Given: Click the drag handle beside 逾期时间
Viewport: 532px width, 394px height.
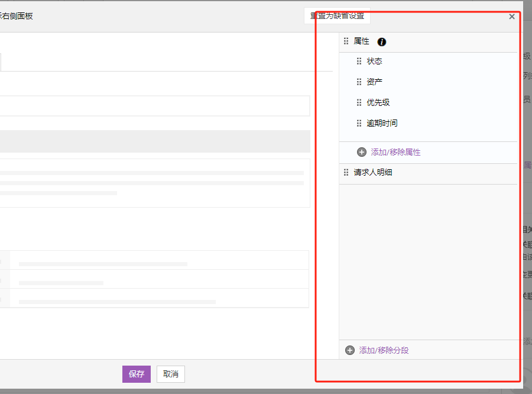Looking at the screenshot, I should pos(359,123).
